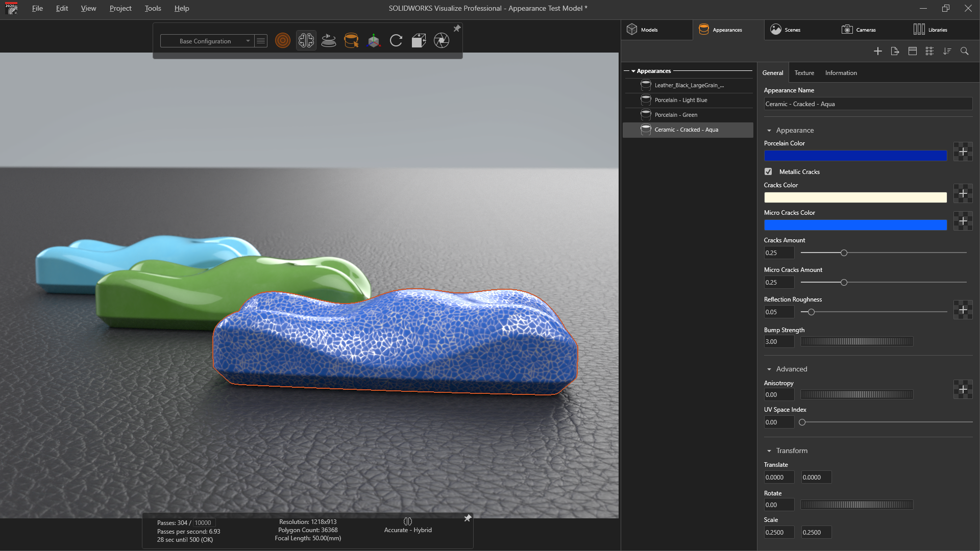Open the View menu
This screenshot has height=551, width=980.
(88, 8)
